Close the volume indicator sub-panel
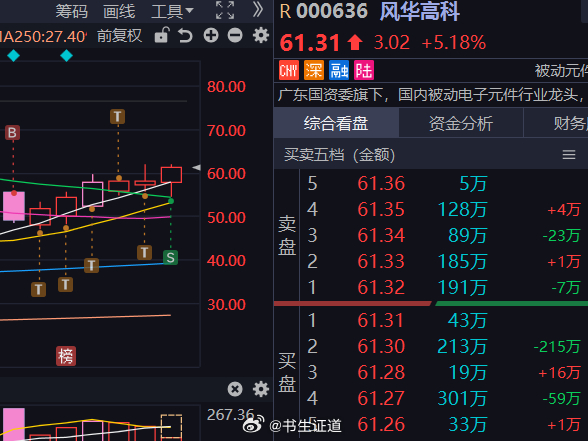588x441 pixels. pos(235,389)
